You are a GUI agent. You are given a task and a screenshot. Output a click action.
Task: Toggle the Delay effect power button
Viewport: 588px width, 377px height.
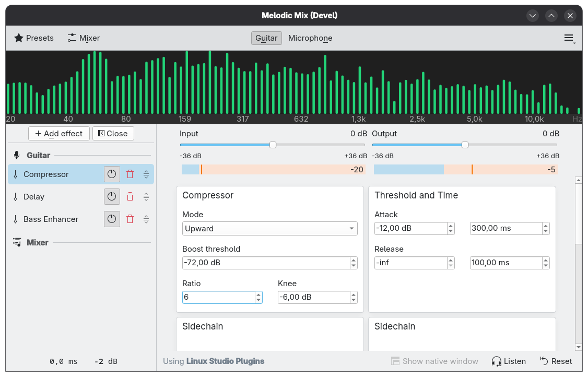112,197
